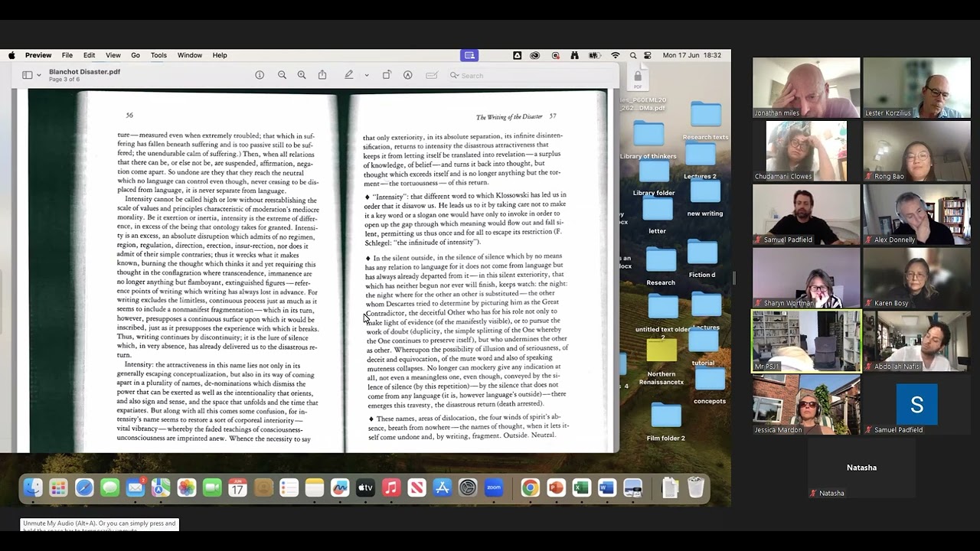Select Jessica Mardon video thumbnail
Screen dimensions: 980x551
pos(806,405)
